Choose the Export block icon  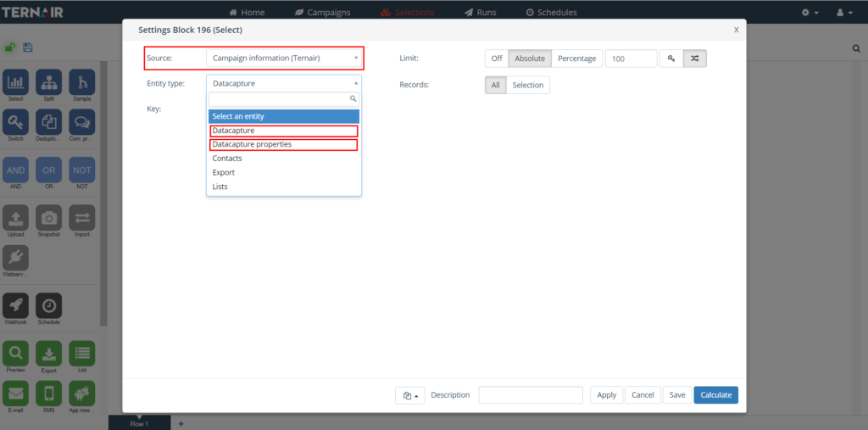click(48, 354)
